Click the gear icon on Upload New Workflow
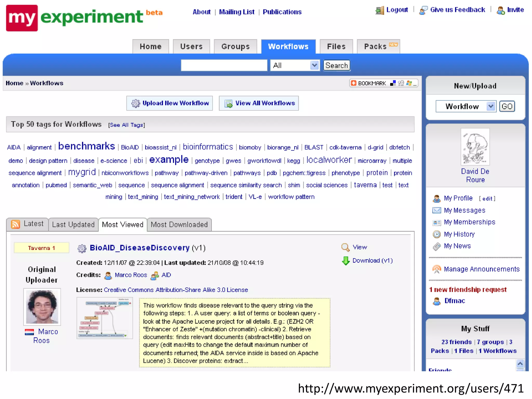The width and height of the screenshot is (532, 399). click(x=135, y=103)
